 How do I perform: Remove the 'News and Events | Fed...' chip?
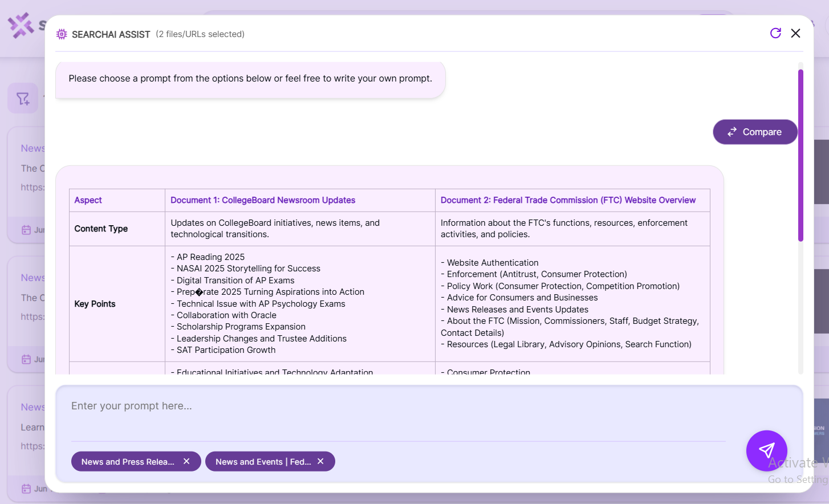[320, 461]
